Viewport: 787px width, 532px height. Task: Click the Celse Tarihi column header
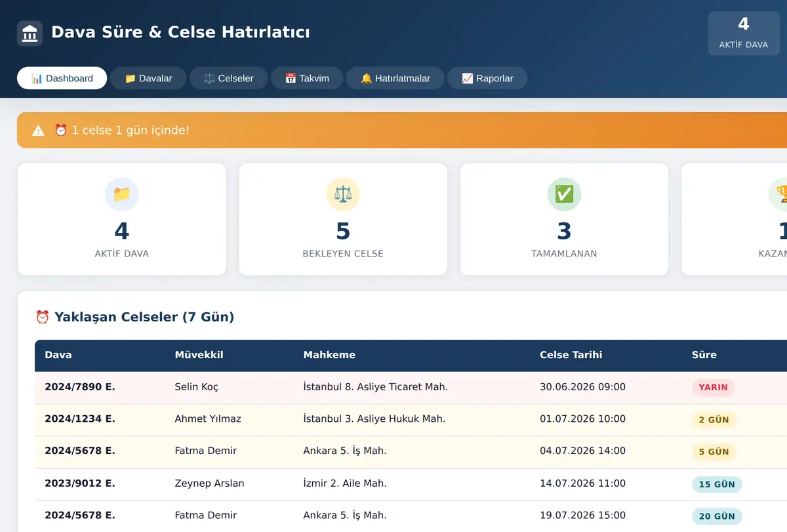pyautogui.click(x=571, y=355)
